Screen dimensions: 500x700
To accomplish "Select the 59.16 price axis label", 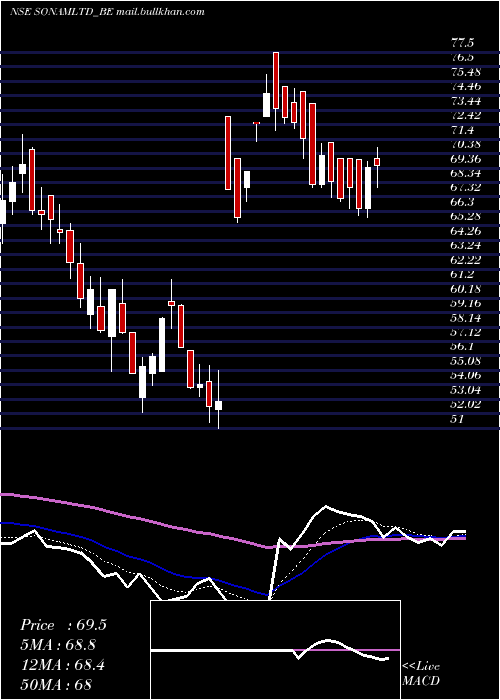I will click(465, 303).
